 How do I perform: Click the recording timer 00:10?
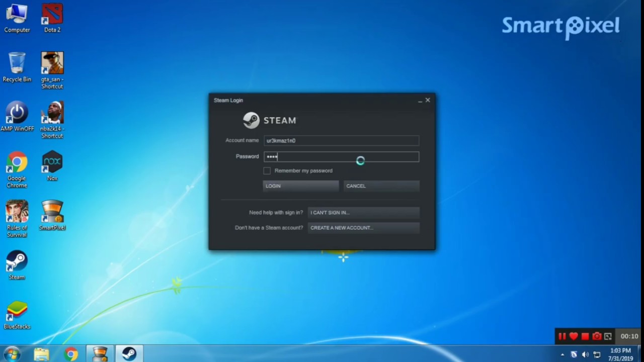[629, 336]
